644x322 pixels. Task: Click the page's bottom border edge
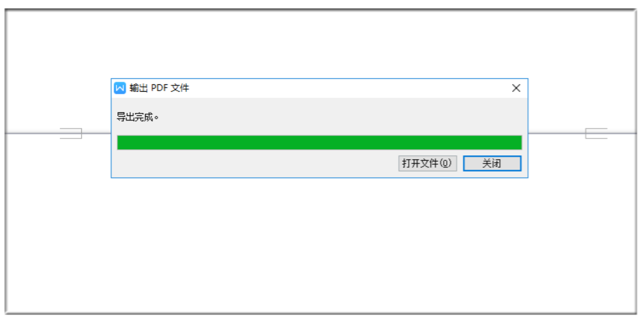tap(320, 314)
